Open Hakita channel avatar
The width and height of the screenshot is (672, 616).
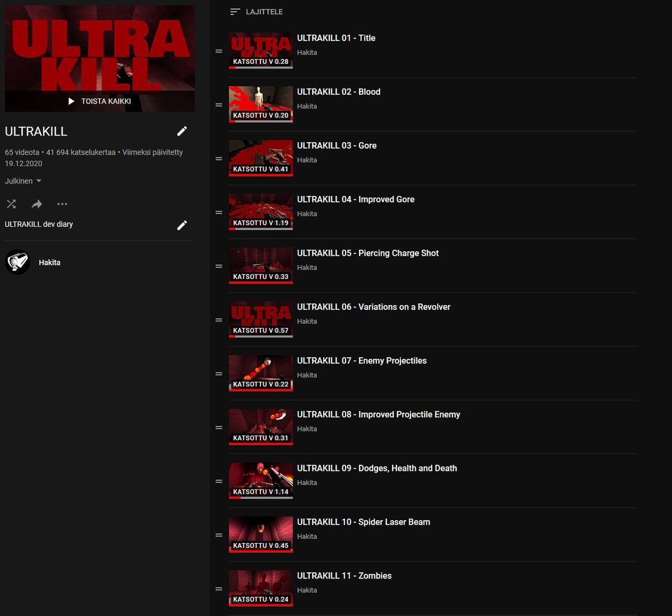[17, 262]
